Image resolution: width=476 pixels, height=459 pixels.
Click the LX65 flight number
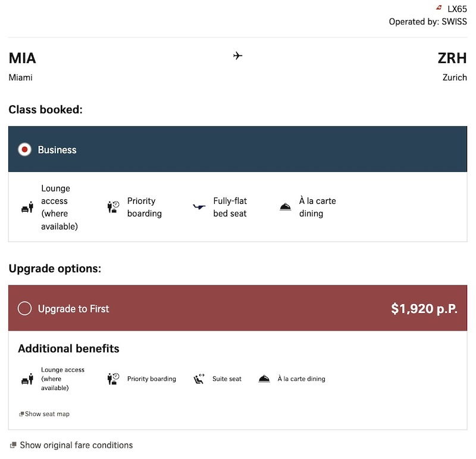pos(457,9)
